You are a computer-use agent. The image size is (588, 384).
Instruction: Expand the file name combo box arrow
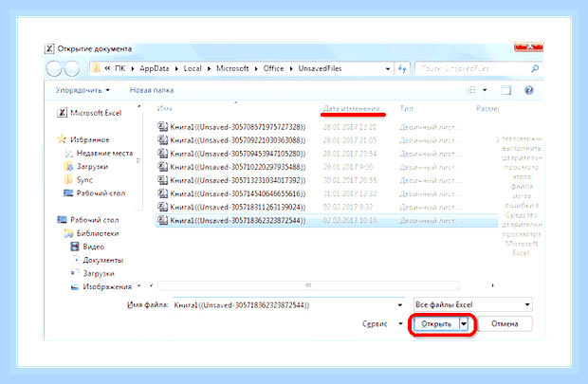400,305
